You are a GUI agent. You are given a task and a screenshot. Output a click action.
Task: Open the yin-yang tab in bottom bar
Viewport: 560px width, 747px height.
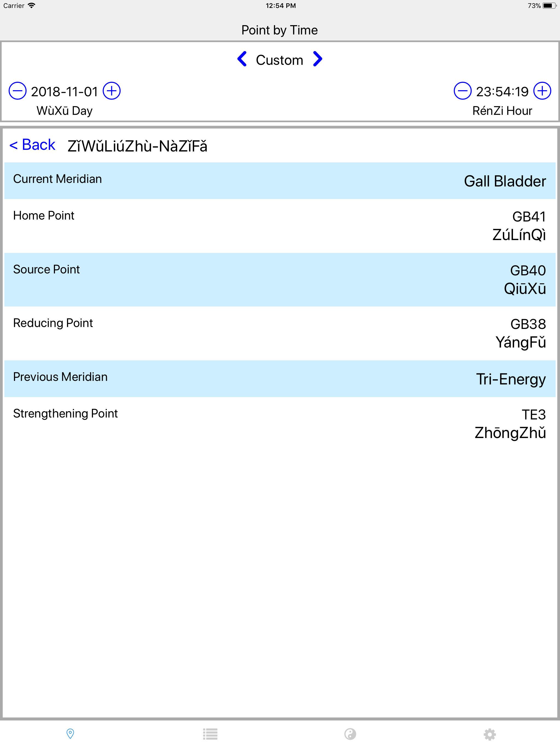tap(350, 734)
